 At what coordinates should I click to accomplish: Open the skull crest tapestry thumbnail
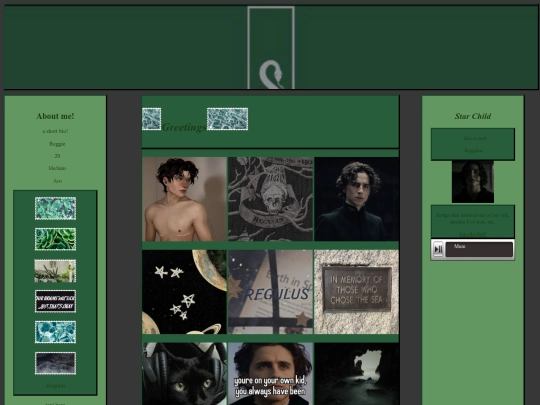click(x=270, y=199)
